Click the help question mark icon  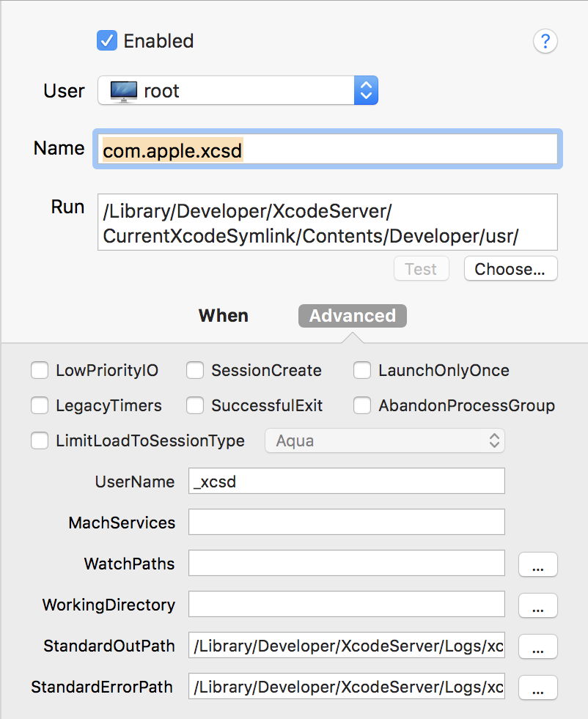(545, 41)
